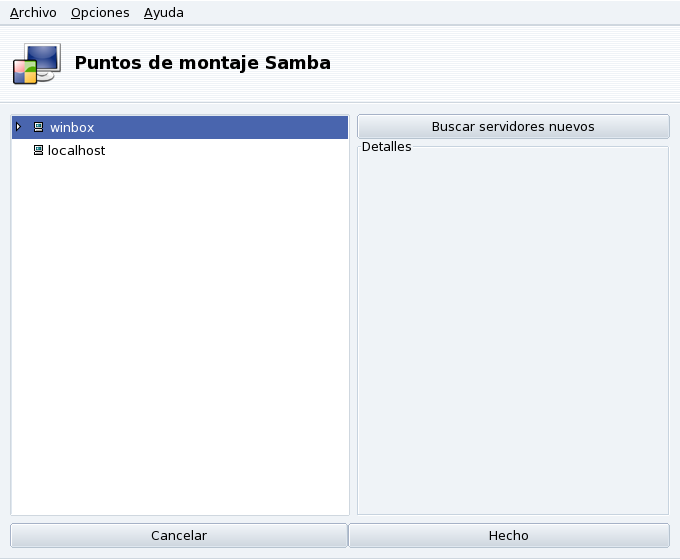The width and height of the screenshot is (680, 560).
Task: Click the localhost computer icon
Action: coord(39,150)
